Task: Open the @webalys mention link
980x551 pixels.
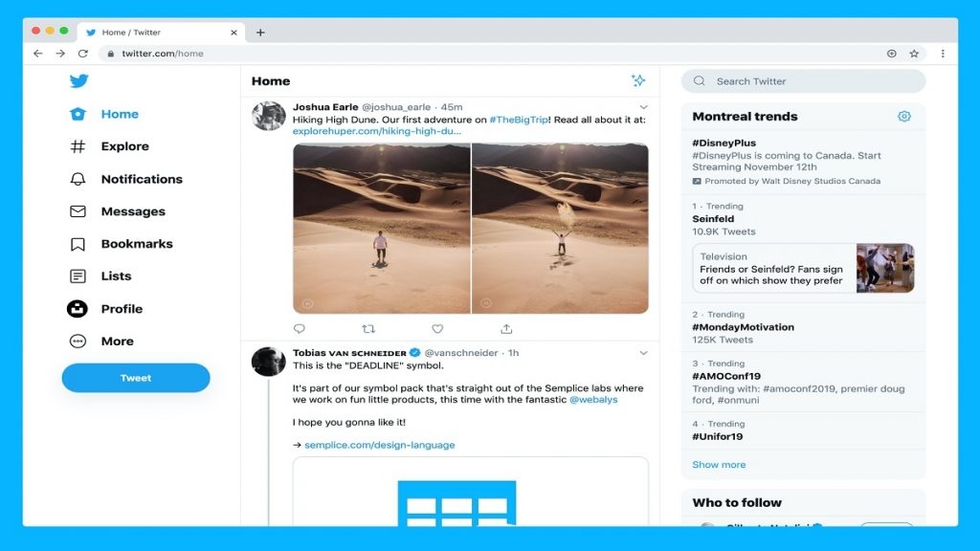Action: pyautogui.click(x=593, y=400)
